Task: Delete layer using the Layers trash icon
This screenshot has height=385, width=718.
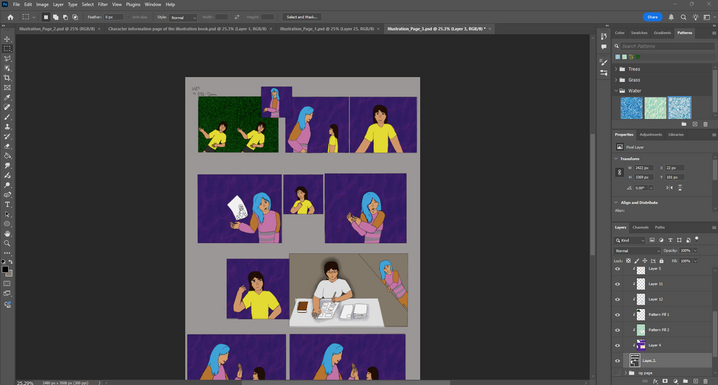Action: [706, 381]
